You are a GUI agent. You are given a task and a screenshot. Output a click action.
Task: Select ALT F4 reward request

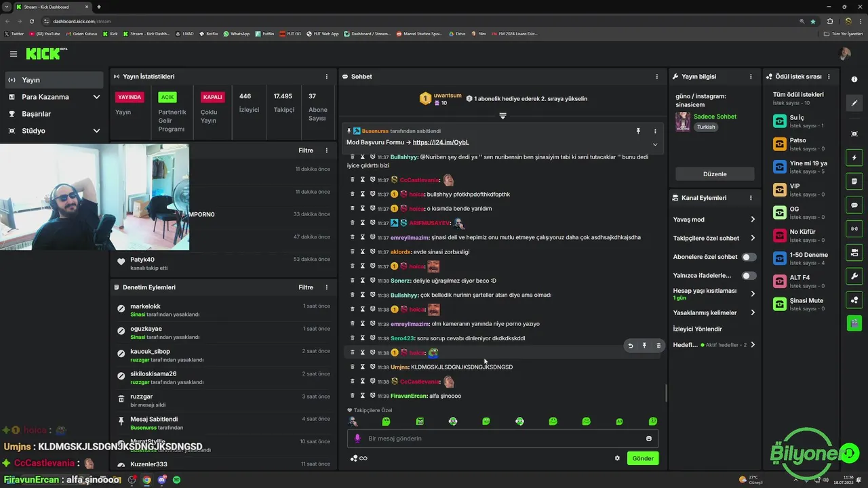[x=802, y=281]
